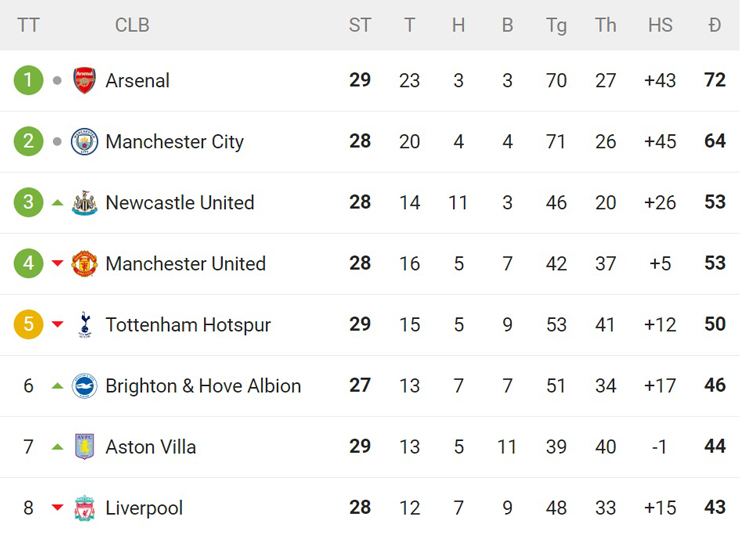Click the Brighton & Hove Albion crest

[85, 386]
